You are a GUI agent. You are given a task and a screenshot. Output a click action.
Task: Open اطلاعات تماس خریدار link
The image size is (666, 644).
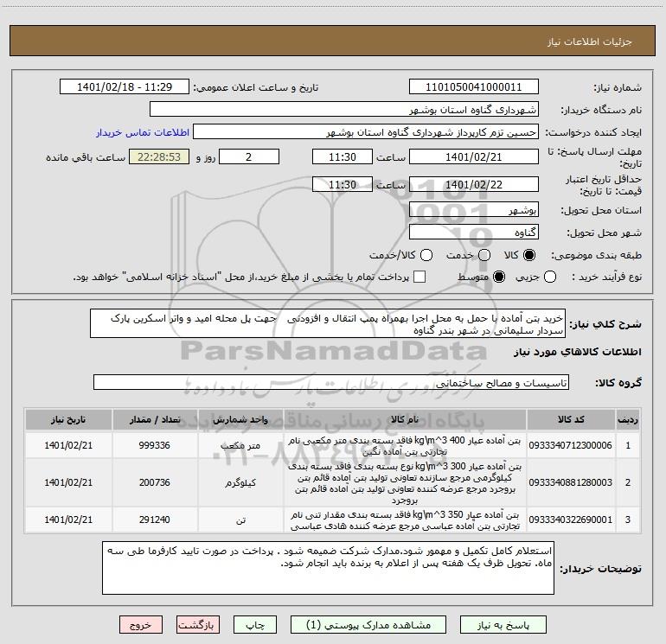tap(143, 132)
